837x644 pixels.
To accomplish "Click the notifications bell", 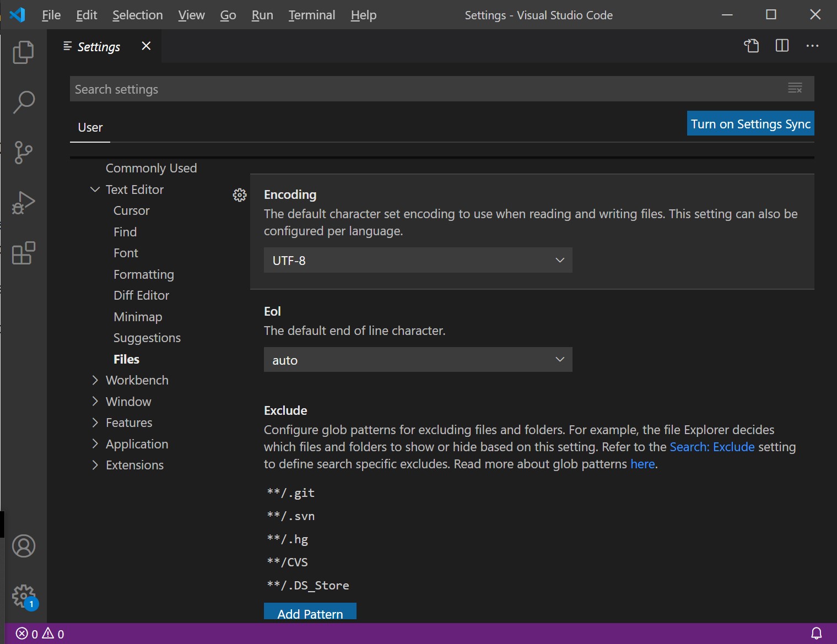I will (x=817, y=633).
